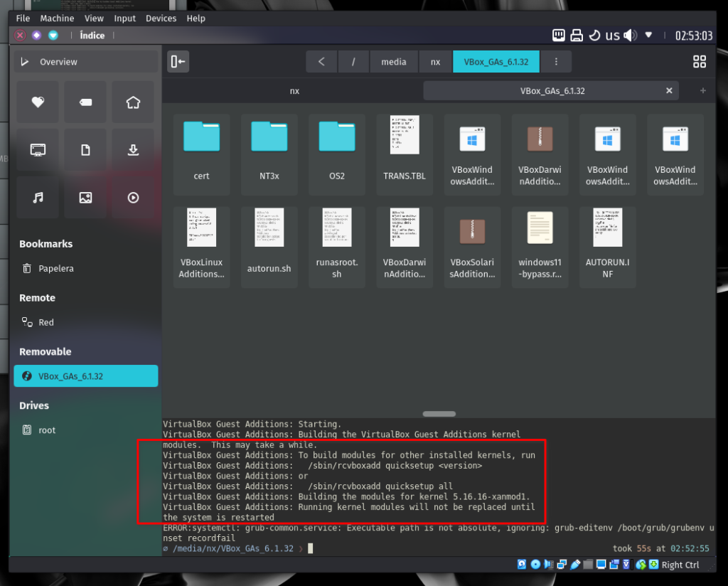
Task: Navigate to the media breadcrumb
Action: 394,62
